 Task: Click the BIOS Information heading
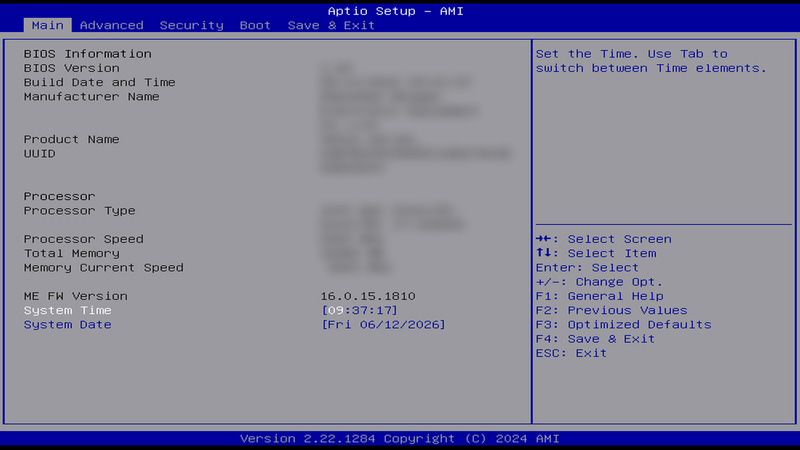point(87,54)
